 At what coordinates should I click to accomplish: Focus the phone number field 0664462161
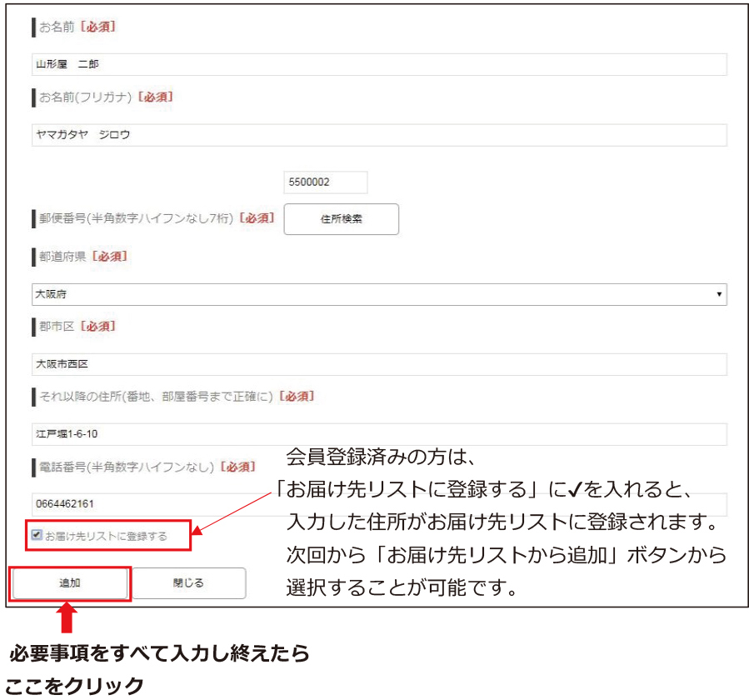(x=150, y=504)
